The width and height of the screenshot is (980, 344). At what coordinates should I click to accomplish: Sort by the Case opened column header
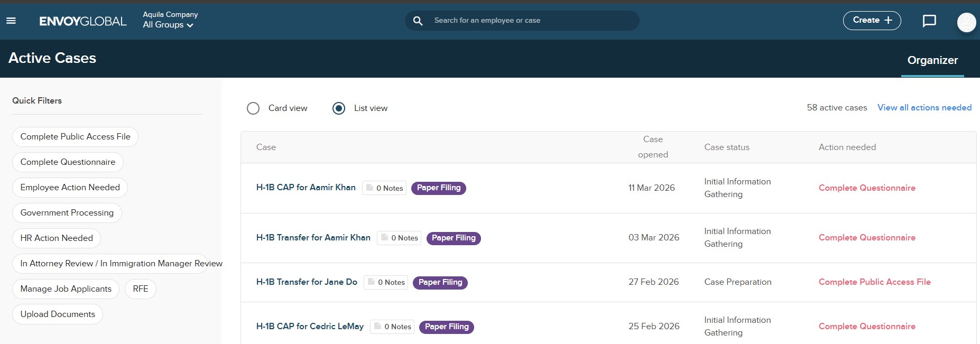[653, 147]
